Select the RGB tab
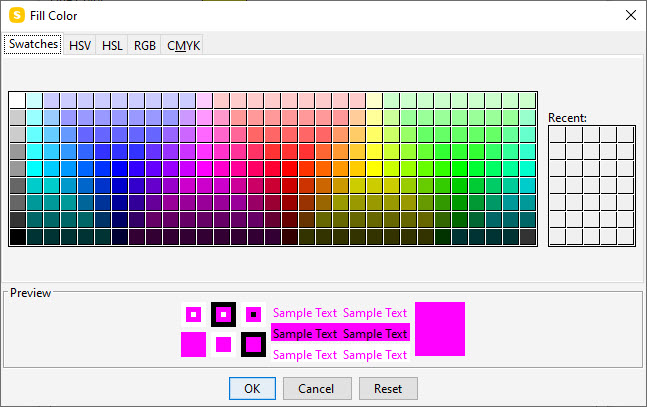 point(145,45)
